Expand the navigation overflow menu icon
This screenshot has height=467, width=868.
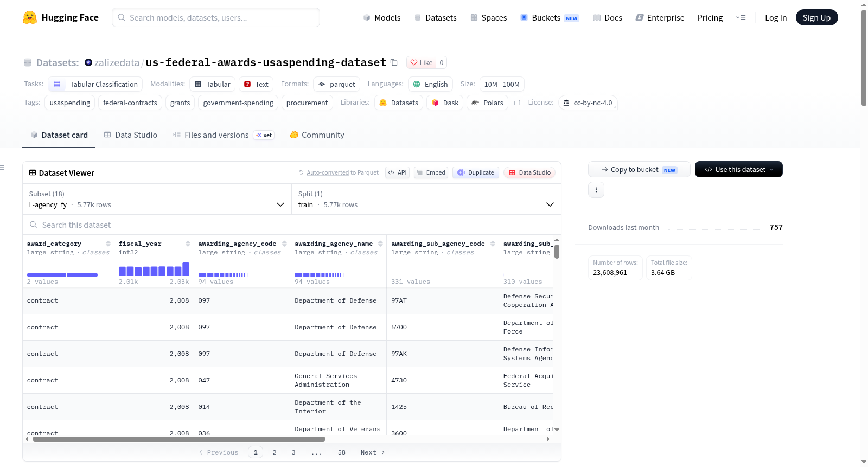click(x=741, y=17)
